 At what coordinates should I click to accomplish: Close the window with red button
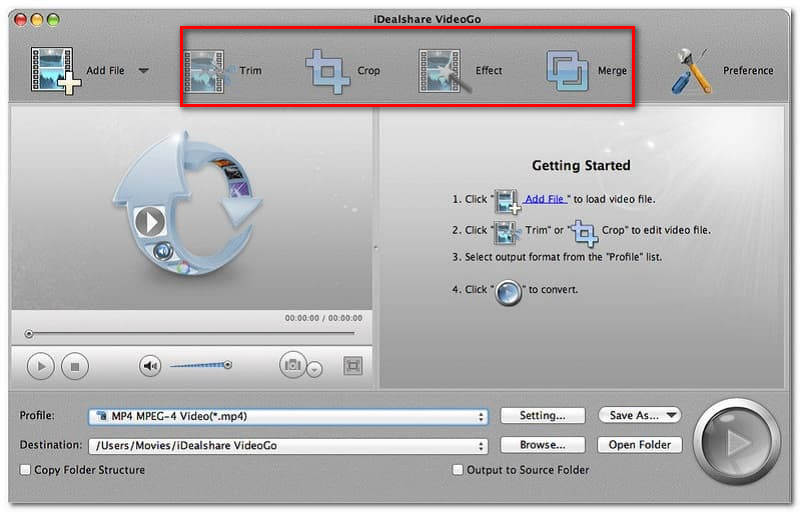point(21,19)
